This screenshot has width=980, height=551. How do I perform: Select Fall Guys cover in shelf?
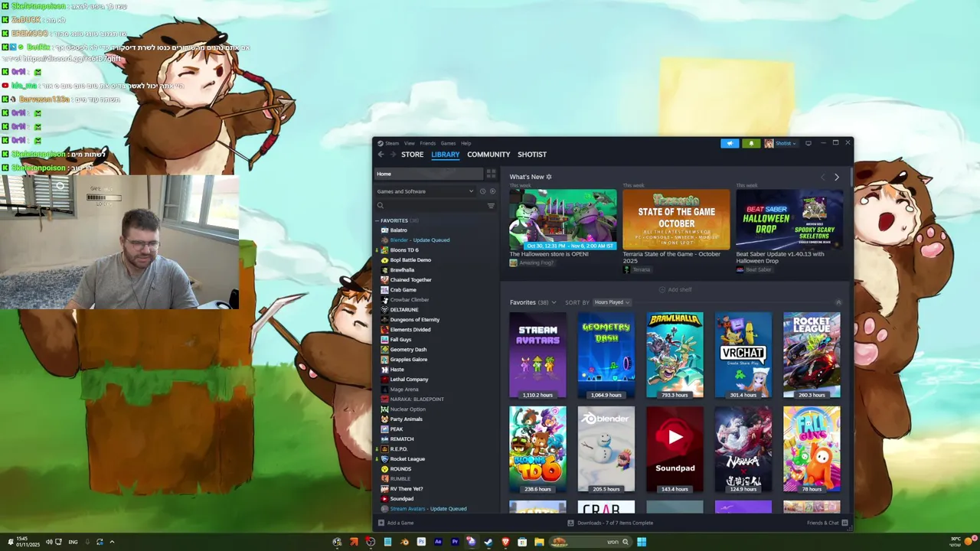pos(812,449)
